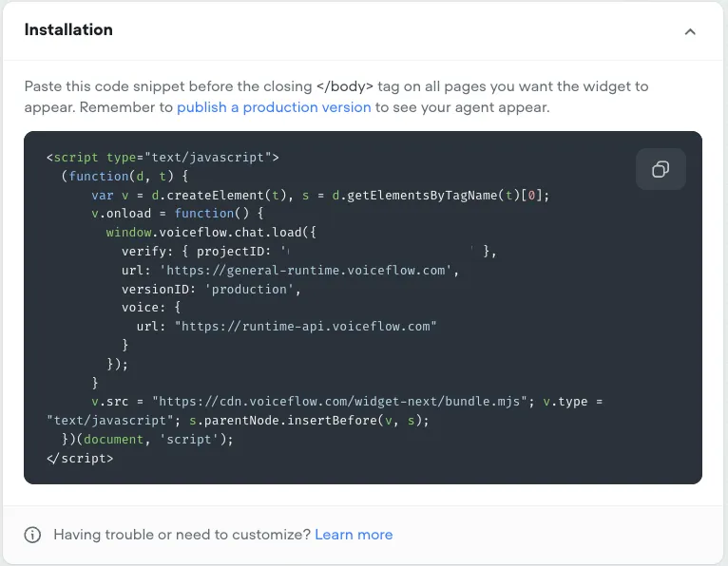Screen dimensions: 728x566
Task: Click the Installation heading
Action: coord(68,29)
